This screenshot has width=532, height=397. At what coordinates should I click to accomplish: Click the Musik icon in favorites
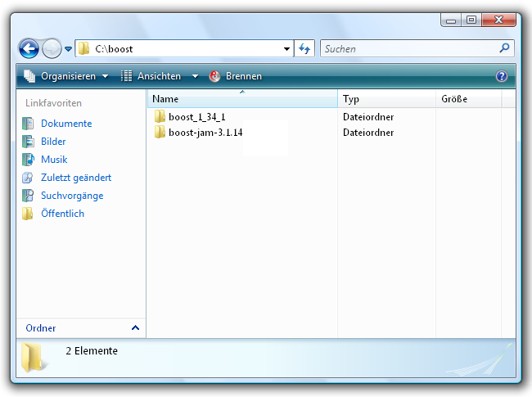point(28,160)
